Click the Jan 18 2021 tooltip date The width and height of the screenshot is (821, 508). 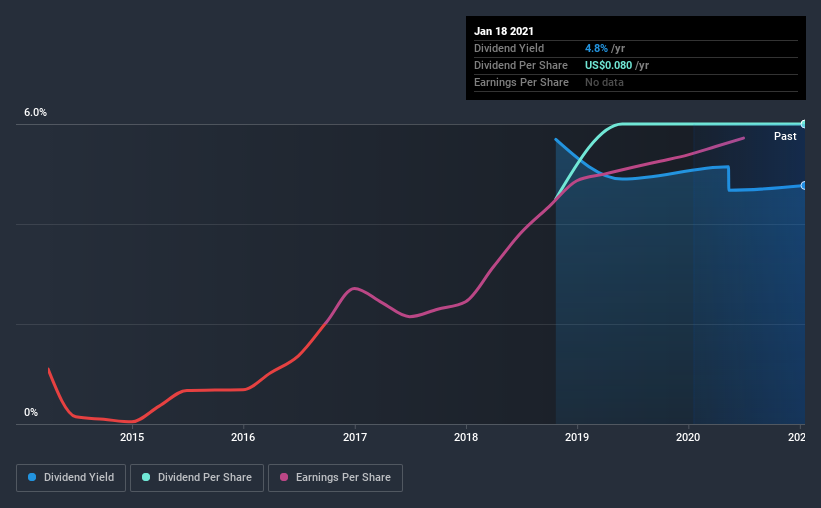click(504, 31)
